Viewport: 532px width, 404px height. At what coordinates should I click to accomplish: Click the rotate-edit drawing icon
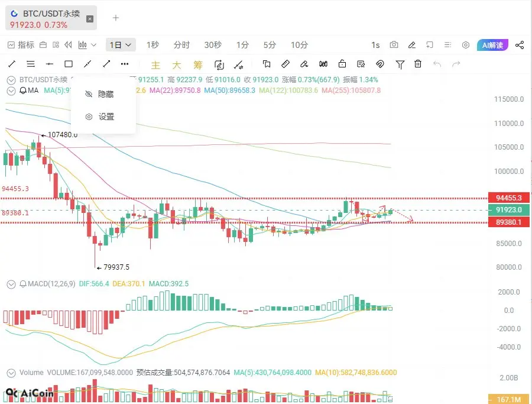tap(219, 64)
